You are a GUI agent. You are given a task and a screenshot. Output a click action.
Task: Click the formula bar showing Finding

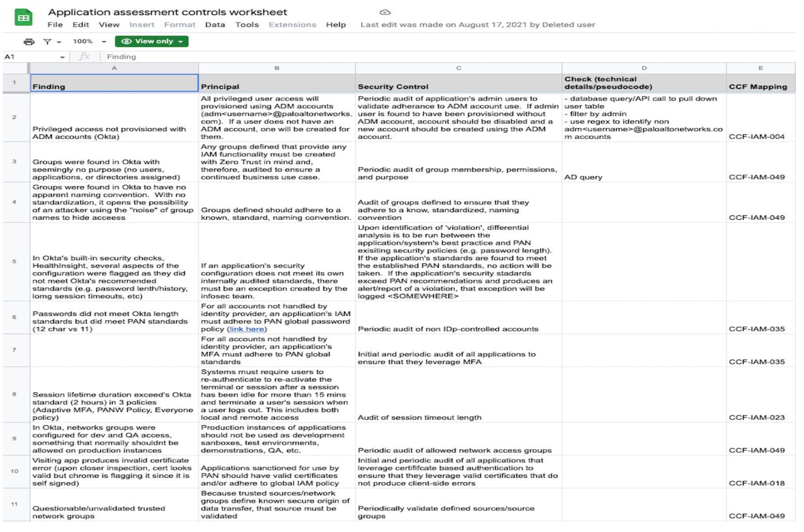[448, 57]
